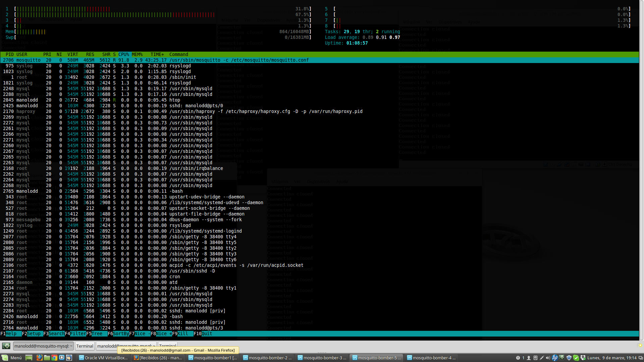
Task: Click the user account tray icon
Action: tap(529, 358)
